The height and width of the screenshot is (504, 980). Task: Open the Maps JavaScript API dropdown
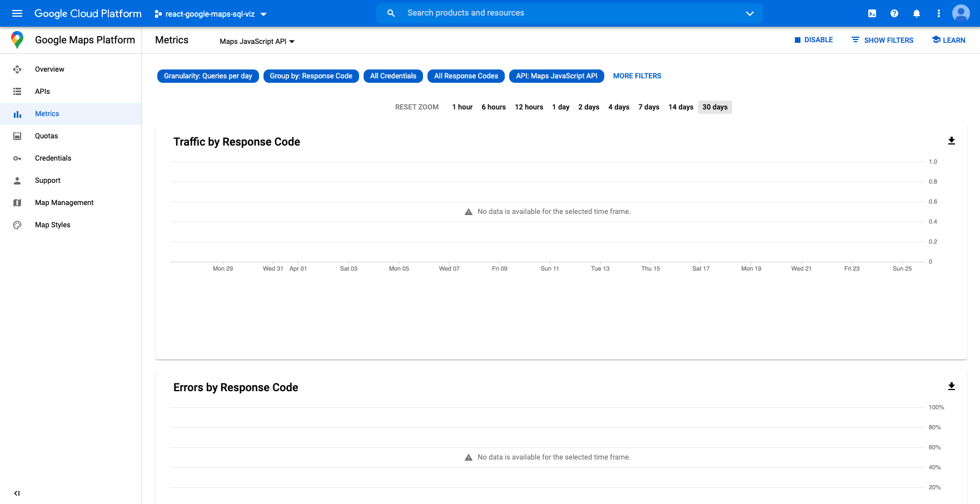click(x=257, y=42)
